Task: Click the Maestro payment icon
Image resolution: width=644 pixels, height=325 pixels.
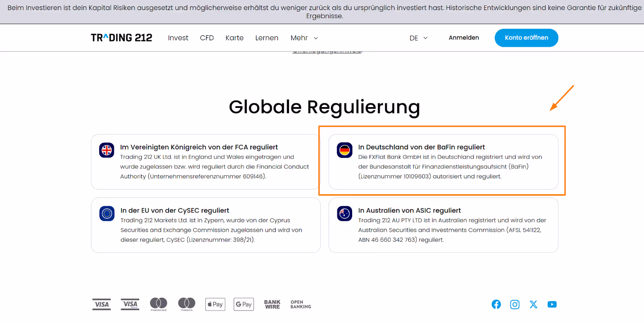Action: point(187,304)
